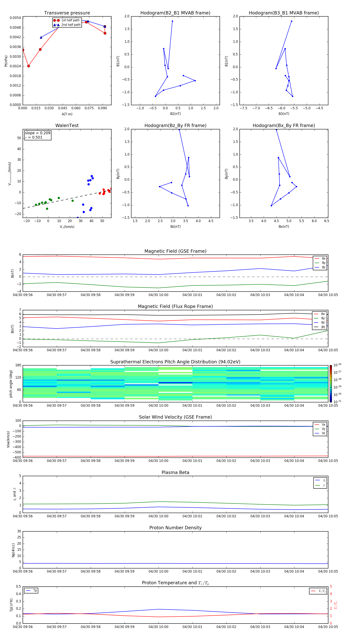Click the "Np(#/cc)" axis label
Screen dimensions: 351x644
(x=13, y=550)
